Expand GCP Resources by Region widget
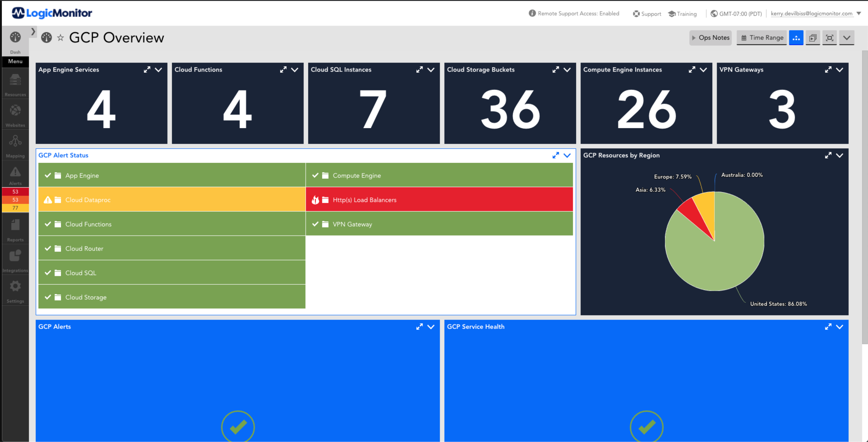This screenshot has height=442, width=868. (x=828, y=155)
